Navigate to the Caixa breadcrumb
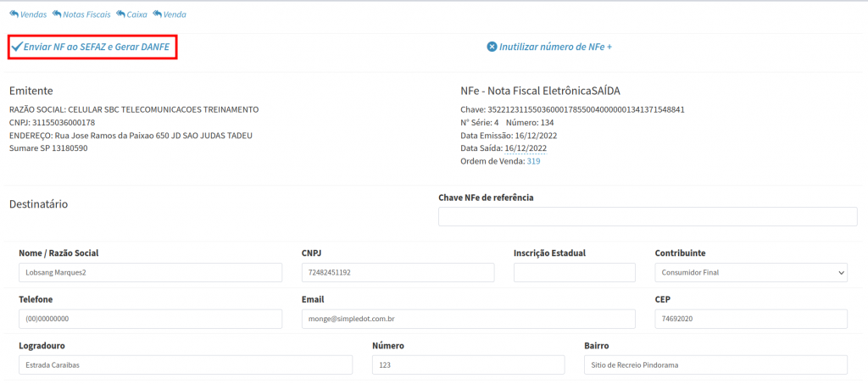Screen dimensions: 868x384 136,14
